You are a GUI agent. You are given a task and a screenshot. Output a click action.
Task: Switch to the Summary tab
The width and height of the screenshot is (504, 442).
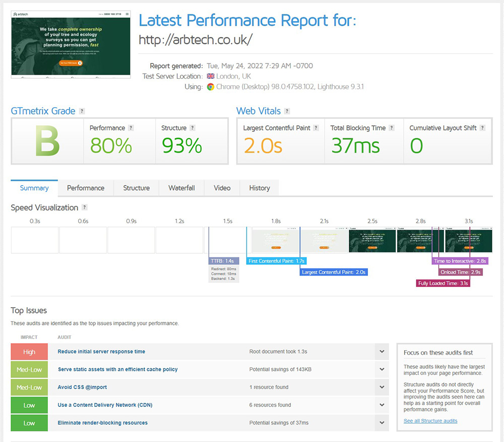tap(34, 188)
